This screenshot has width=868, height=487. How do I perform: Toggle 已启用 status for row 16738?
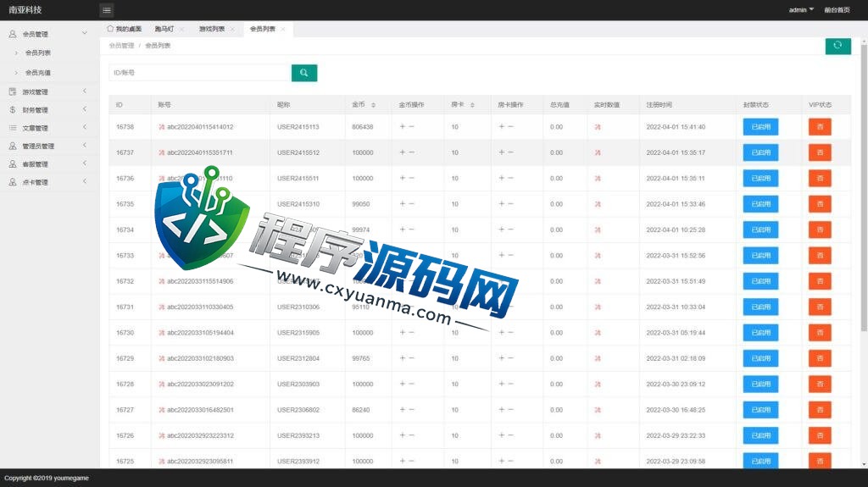coord(760,127)
